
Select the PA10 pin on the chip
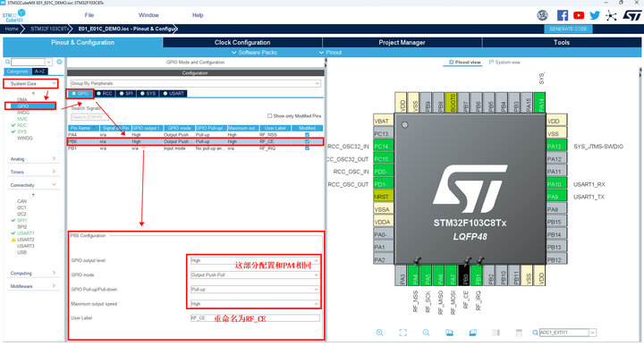[x=556, y=184]
